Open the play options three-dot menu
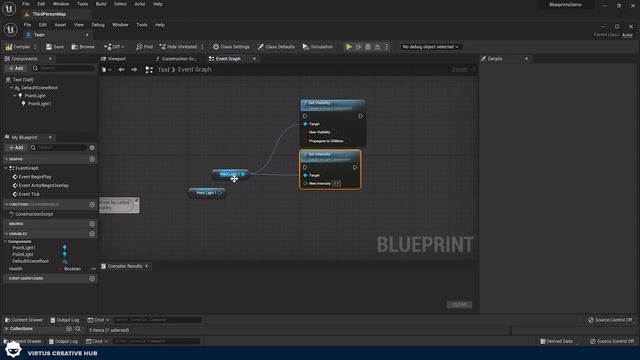640x360 pixels. (387, 47)
